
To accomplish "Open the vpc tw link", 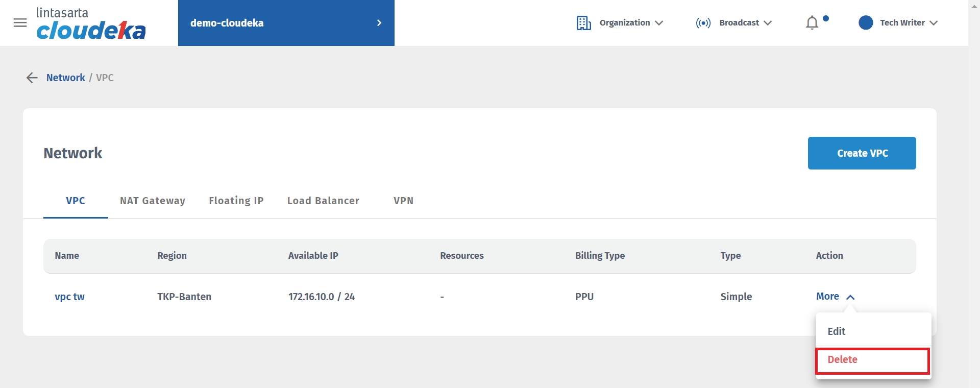I will tap(70, 297).
